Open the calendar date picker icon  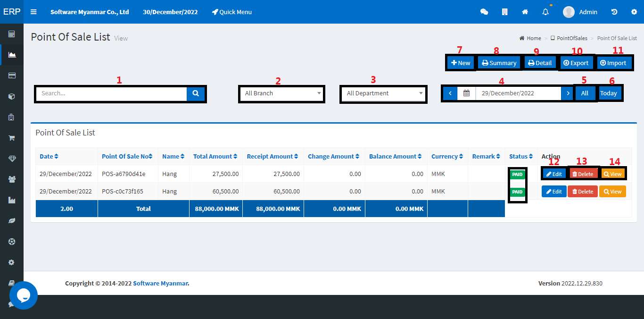tap(466, 93)
